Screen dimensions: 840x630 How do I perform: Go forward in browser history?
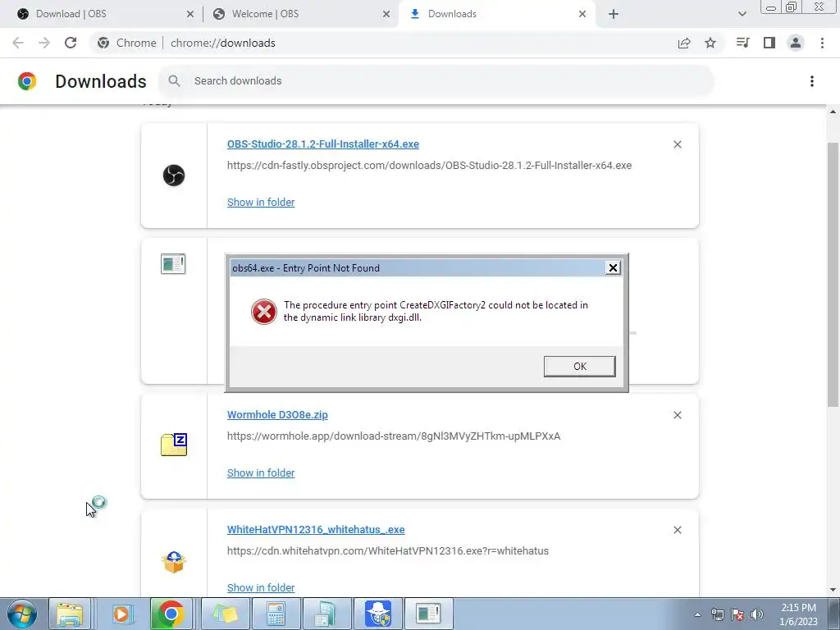(44, 43)
